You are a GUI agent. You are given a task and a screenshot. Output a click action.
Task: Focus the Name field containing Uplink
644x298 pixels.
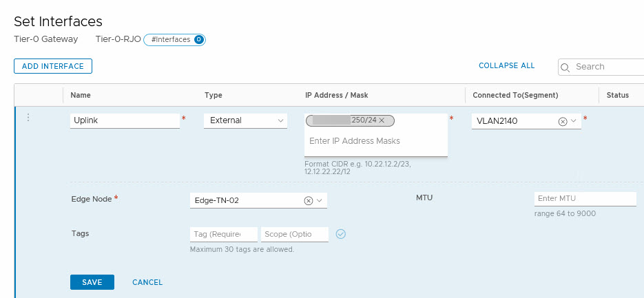(x=125, y=120)
